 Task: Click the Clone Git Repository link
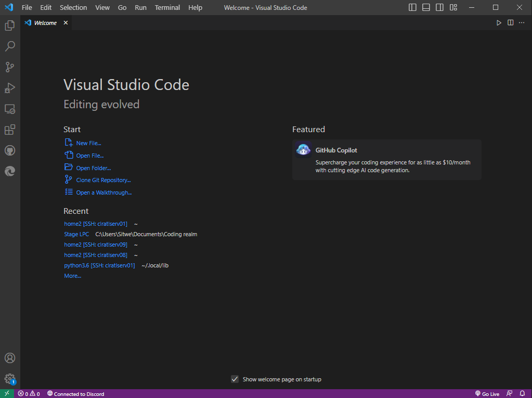tap(103, 180)
